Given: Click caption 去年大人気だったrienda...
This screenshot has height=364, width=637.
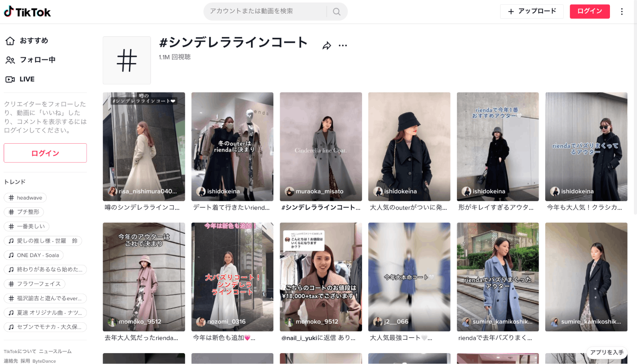Looking at the screenshot, I should click(x=141, y=338).
